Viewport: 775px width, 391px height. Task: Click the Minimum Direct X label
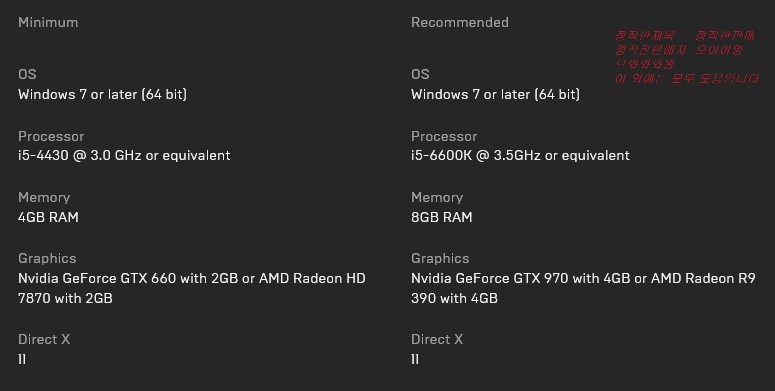[44, 339]
